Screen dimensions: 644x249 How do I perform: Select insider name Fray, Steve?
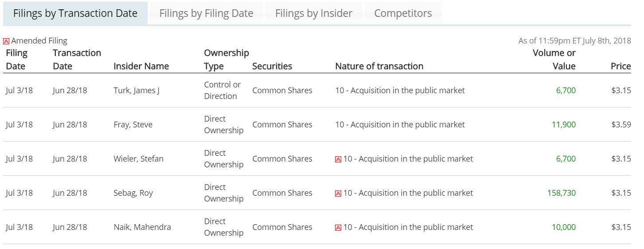point(133,125)
